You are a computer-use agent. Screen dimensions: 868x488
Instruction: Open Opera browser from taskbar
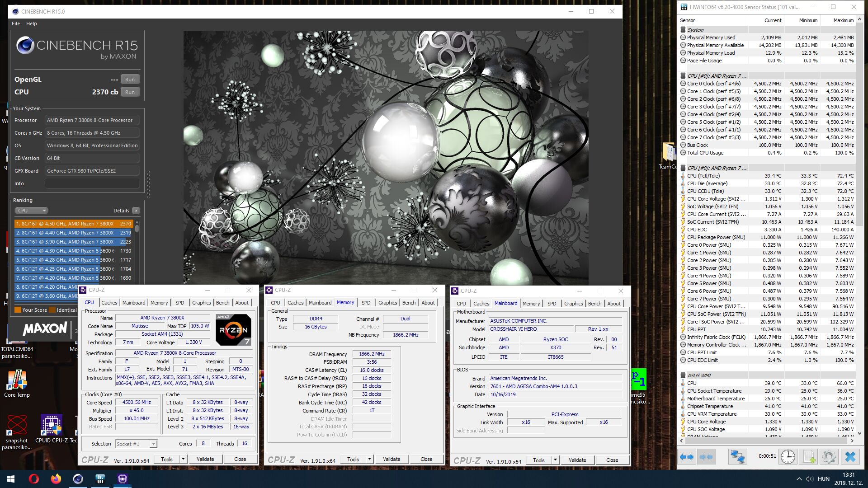tap(34, 479)
